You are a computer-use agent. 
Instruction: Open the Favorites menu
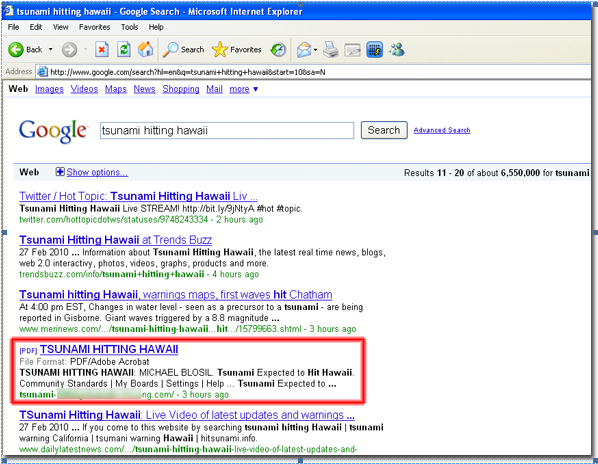pyautogui.click(x=94, y=27)
